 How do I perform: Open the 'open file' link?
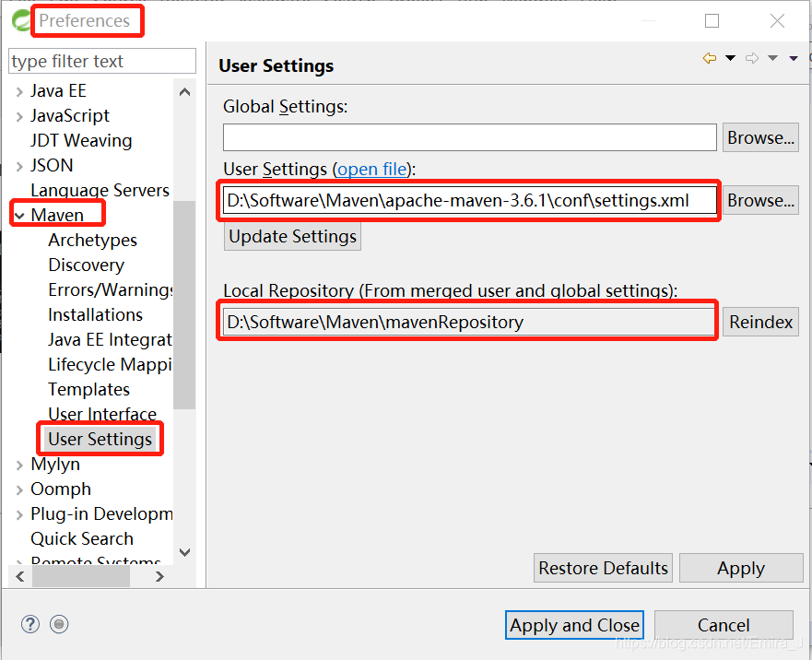tap(371, 169)
